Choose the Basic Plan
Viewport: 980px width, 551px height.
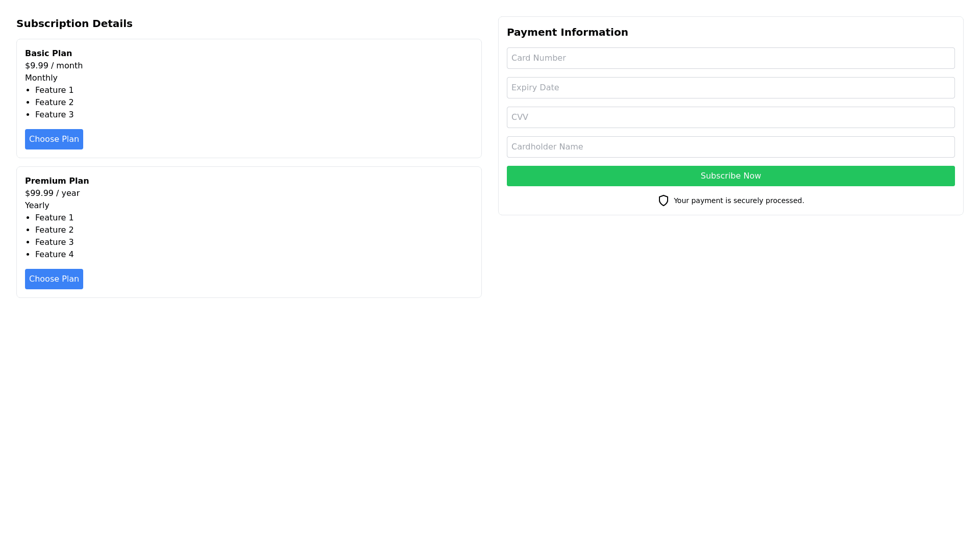tap(54, 139)
